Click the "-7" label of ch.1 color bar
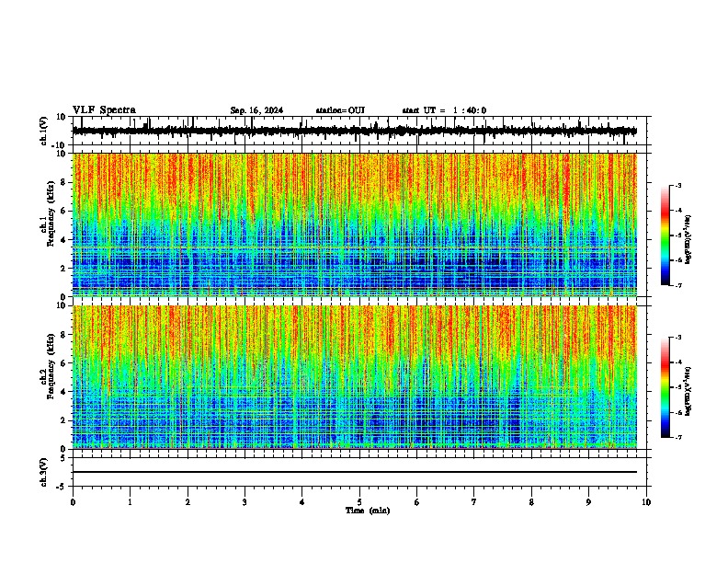Viewport: 728px width, 563px height. pyautogui.click(x=677, y=285)
